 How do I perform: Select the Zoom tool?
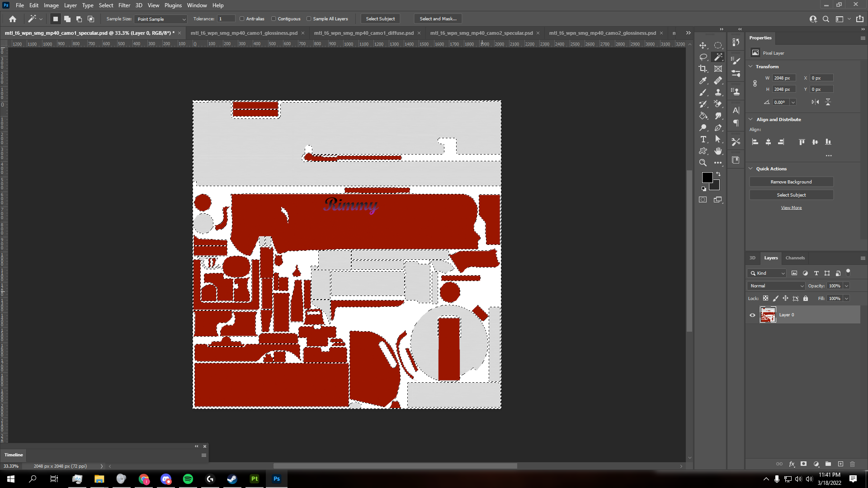point(703,162)
